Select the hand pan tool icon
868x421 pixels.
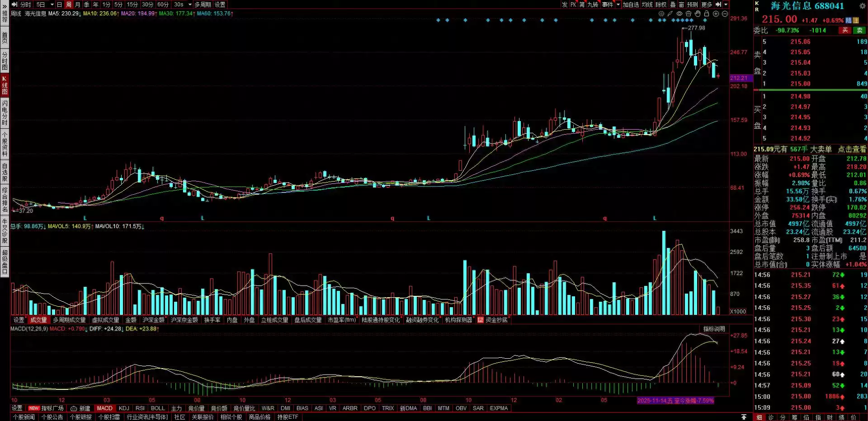(x=698, y=14)
